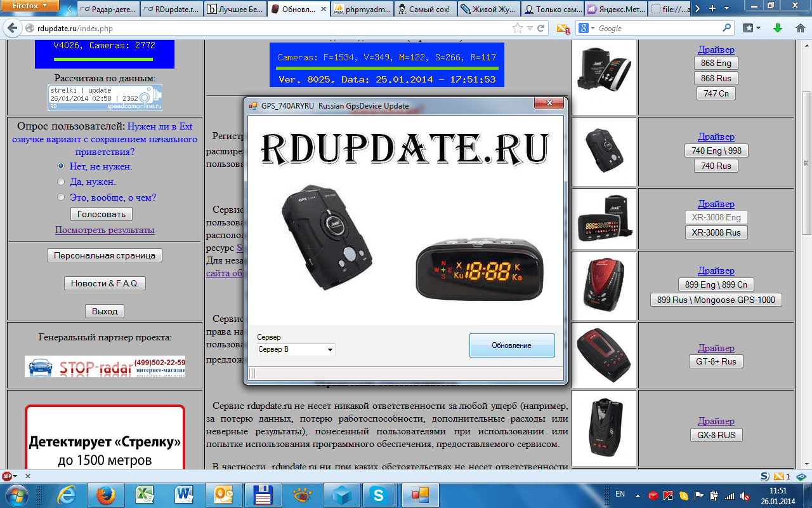Click the STOP-radar partner banner
Viewport: 812px width, 508px height.
(x=105, y=366)
